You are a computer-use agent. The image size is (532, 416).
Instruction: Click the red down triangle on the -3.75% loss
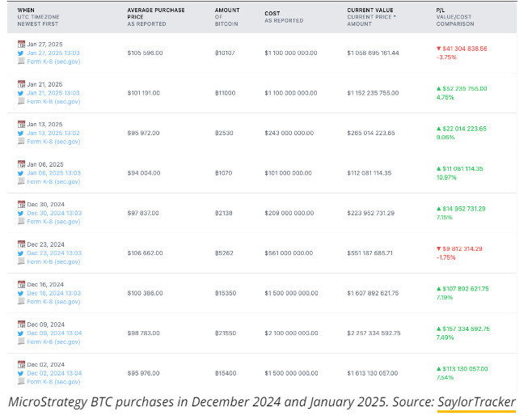pyautogui.click(x=438, y=49)
